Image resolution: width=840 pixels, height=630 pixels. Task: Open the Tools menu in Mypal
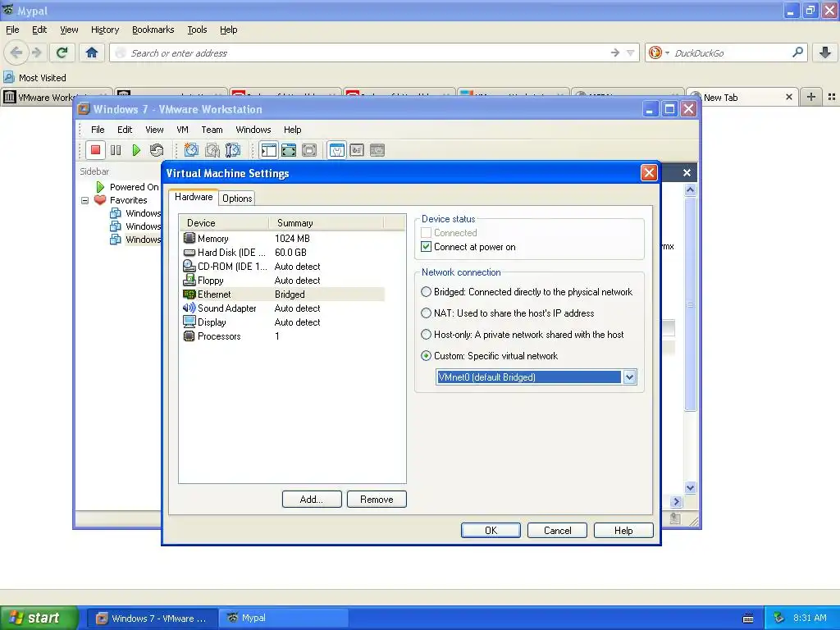pos(197,30)
